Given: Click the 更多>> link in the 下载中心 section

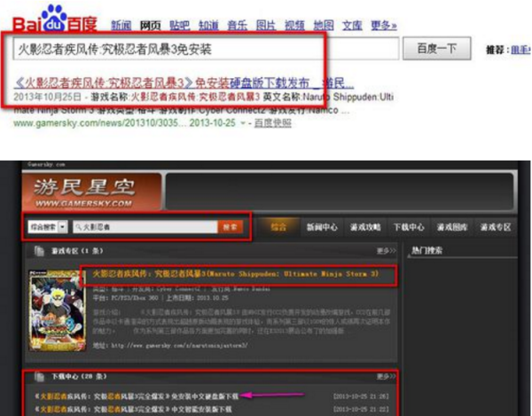Looking at the screenshot, I should coord(386,376).
